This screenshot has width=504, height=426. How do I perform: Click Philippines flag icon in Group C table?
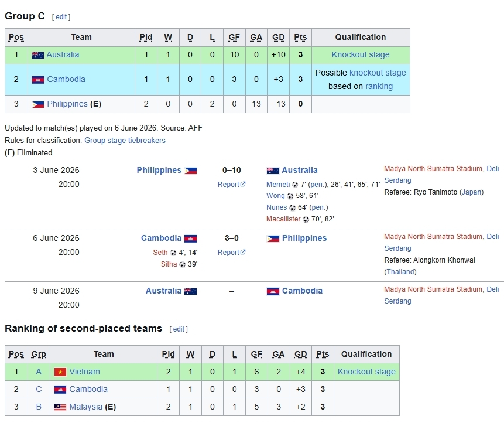tap(38, 104)
